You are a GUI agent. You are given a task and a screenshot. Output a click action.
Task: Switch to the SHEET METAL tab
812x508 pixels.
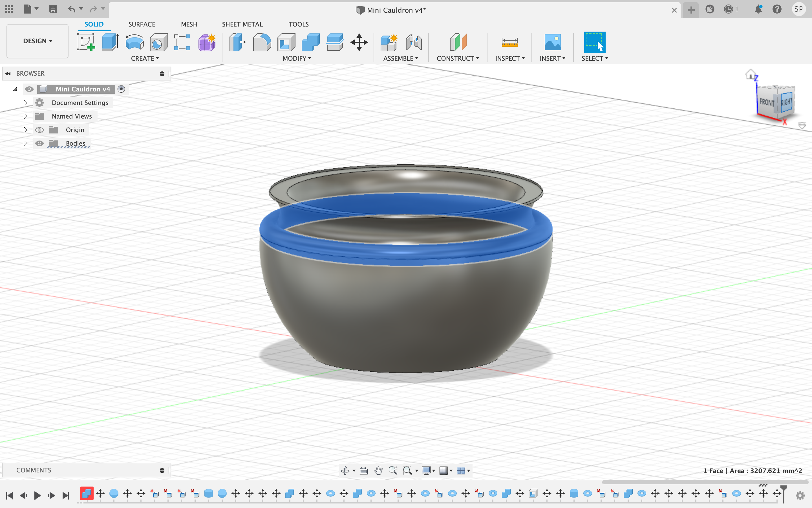242,24
